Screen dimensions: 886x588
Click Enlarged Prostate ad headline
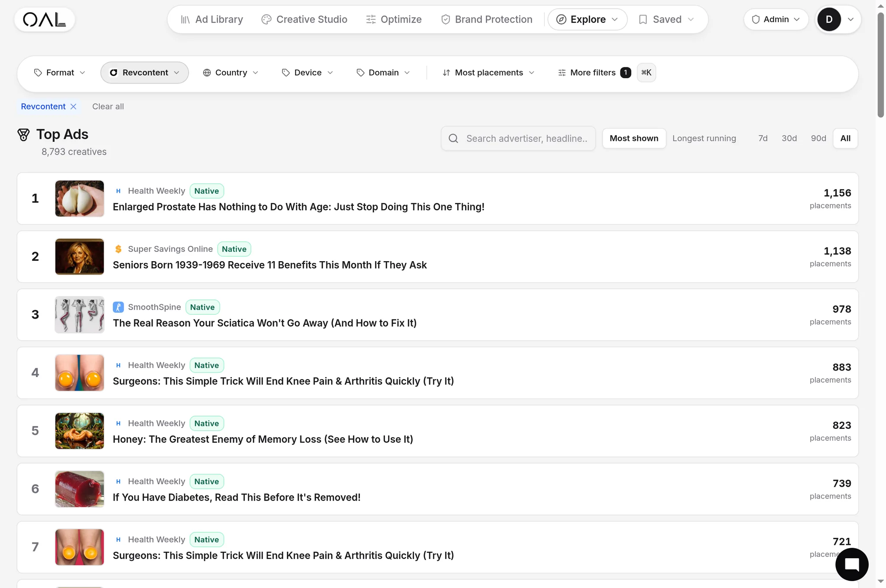click(x=299, y=207)
